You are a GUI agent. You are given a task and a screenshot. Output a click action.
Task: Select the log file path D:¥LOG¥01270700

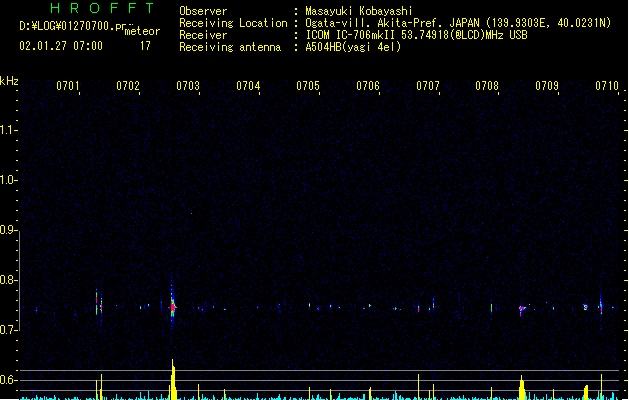[69, 26]
